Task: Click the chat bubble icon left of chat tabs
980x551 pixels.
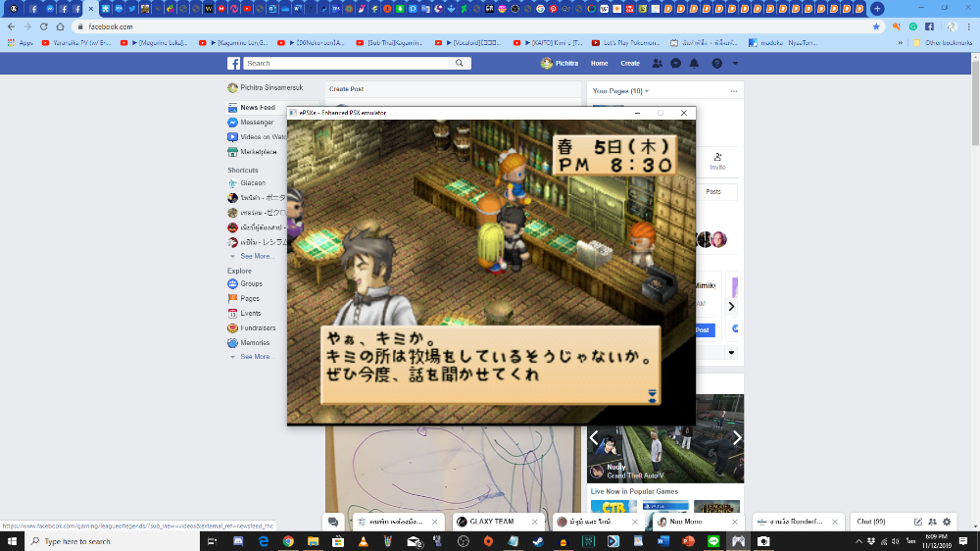Action: pyautogui.click(x=333, y=522)
